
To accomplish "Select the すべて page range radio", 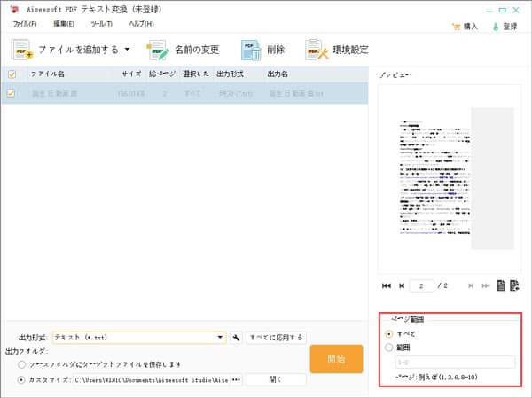I will coord(389,334).
